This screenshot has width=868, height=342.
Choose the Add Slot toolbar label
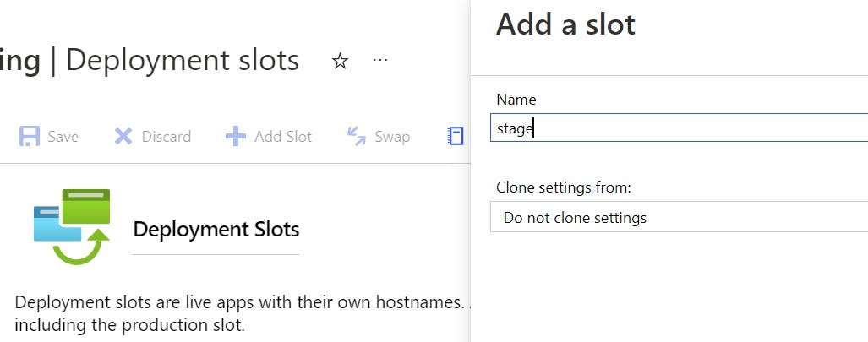coord(283,137)
